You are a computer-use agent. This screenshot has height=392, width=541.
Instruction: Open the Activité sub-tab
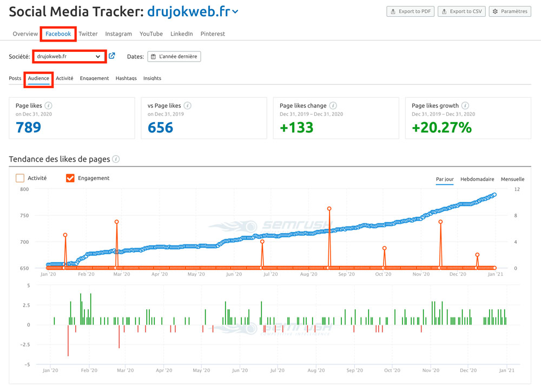point(64,78)
